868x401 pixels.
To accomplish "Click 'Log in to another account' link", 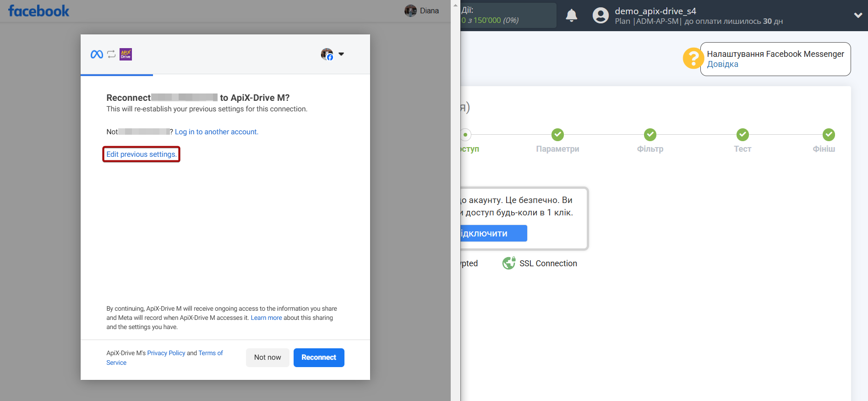I will pyautogui.click(x=217, y=132).
